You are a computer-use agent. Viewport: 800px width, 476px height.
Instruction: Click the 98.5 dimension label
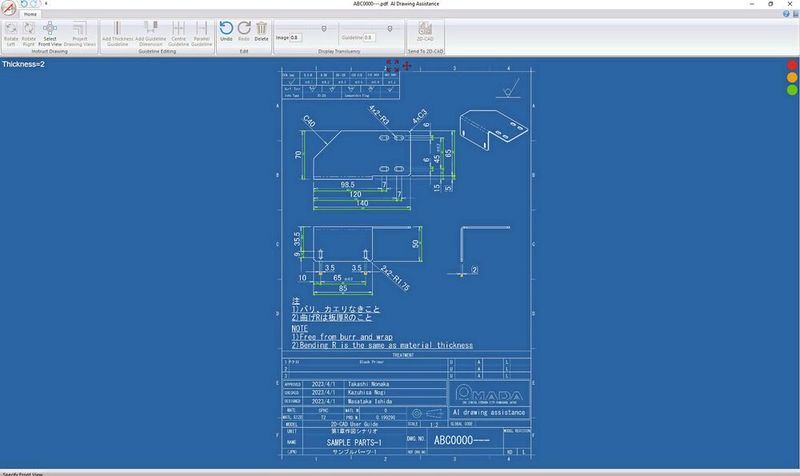tap(347, 185)
